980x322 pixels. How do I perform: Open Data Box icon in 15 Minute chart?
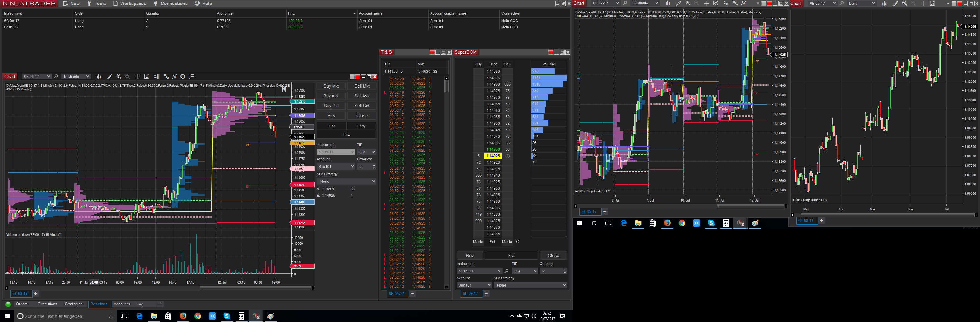coord(147,76)
